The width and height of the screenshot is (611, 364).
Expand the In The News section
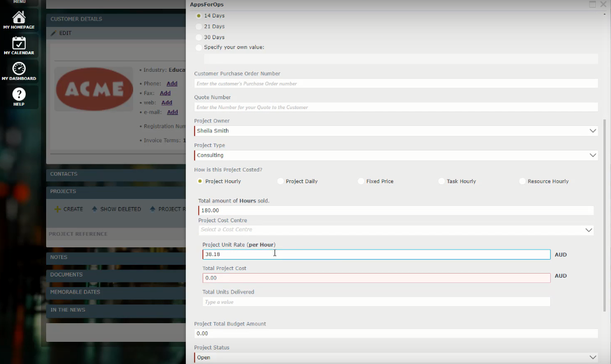point(116,310)
